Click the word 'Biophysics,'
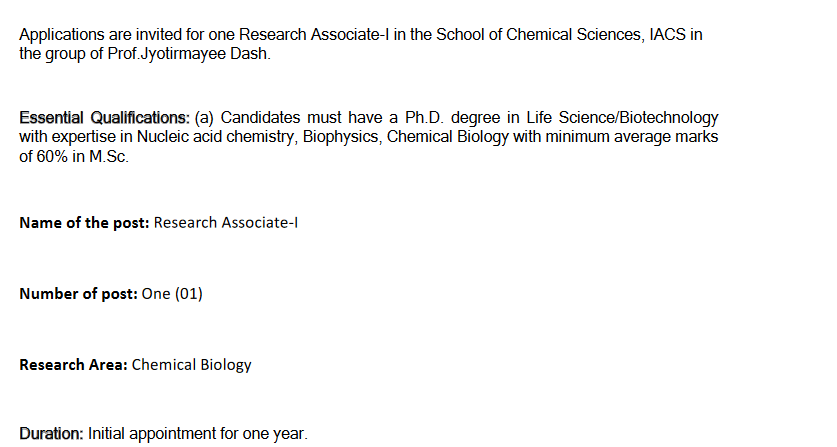This screenshot has width=837, height=447. point(343,137)
